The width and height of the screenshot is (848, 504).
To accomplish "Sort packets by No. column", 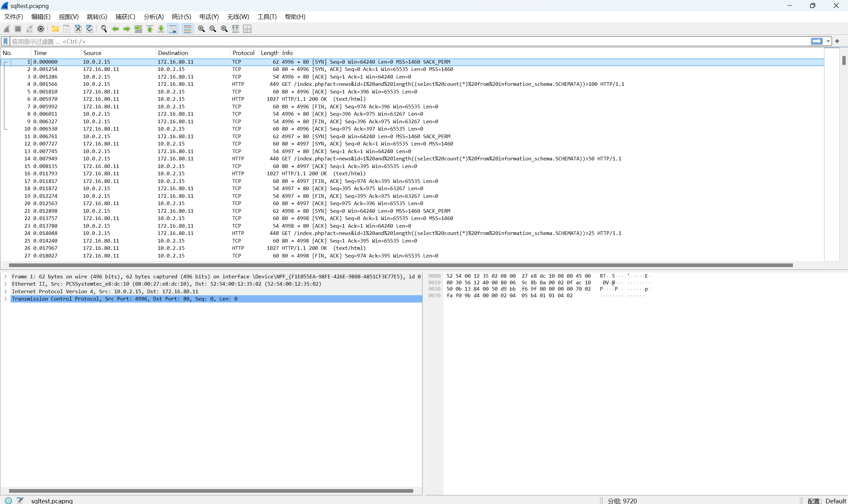I will (16, 53).
